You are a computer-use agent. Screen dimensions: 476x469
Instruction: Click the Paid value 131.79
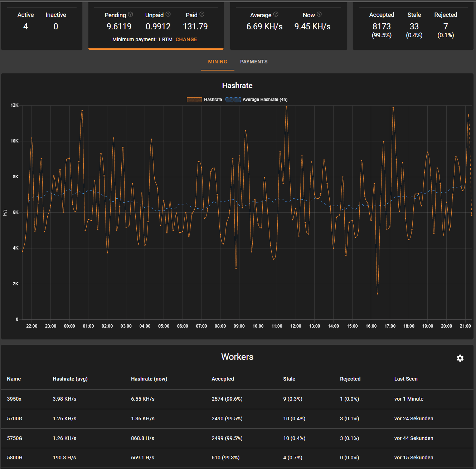click(x=195, y=26)
